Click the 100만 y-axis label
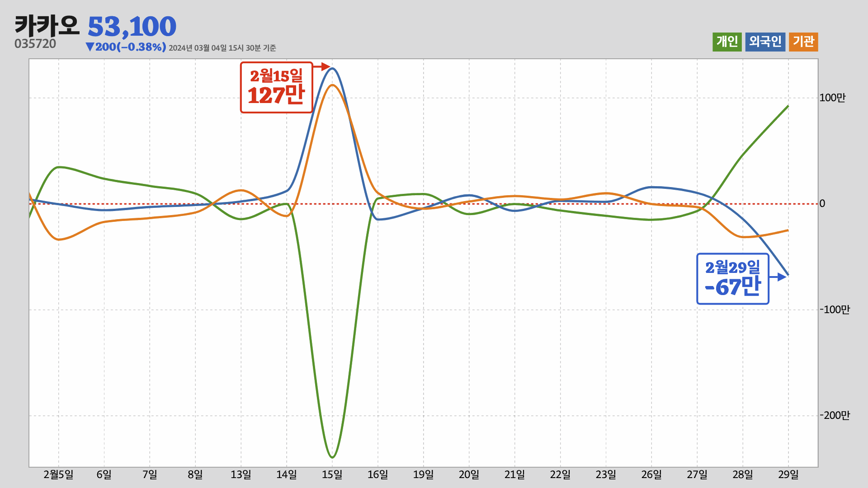Image resolution: width=868 pixels, height=488 pixels. [x=832, y=98]
